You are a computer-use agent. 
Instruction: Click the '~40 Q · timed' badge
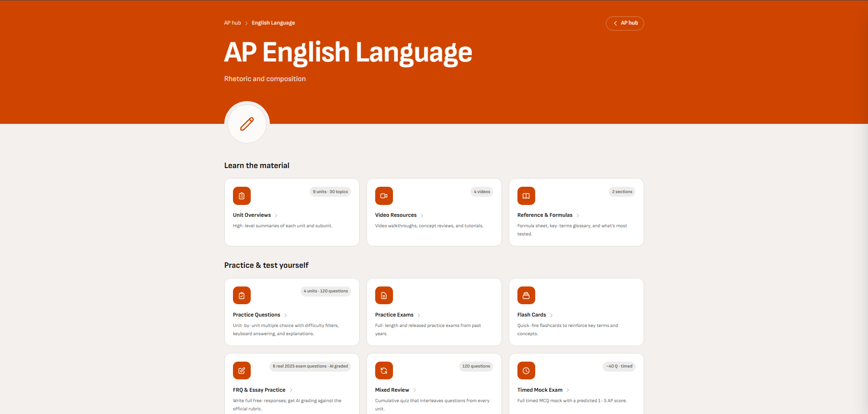coord(619,366)
